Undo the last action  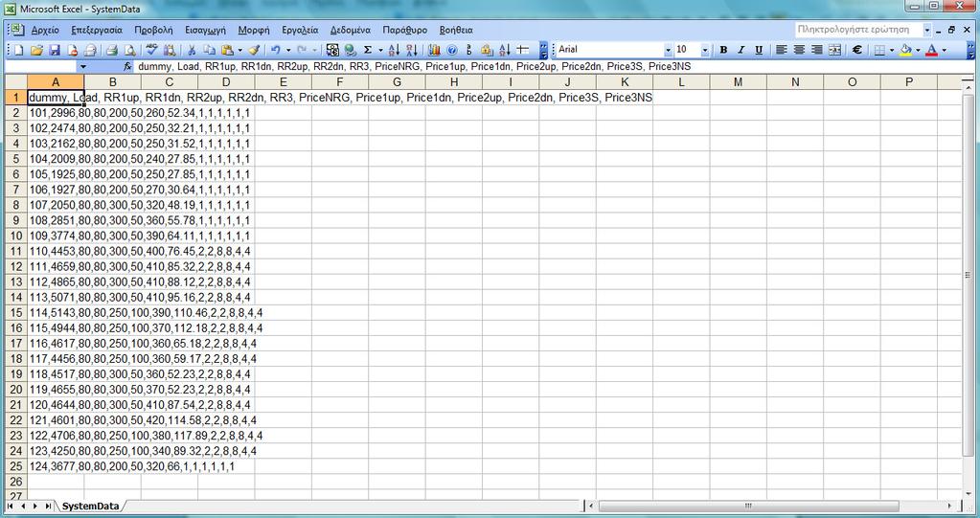[276, 50]
